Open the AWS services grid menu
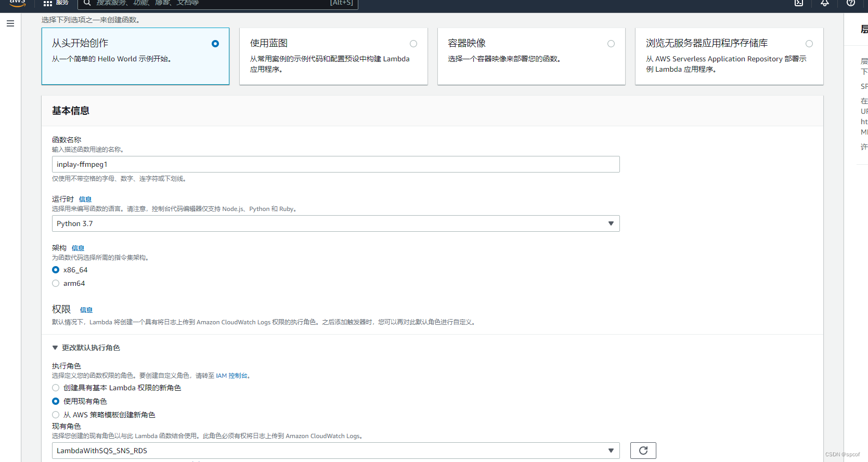This screenshot has width=868, height=462. (48, 3)
